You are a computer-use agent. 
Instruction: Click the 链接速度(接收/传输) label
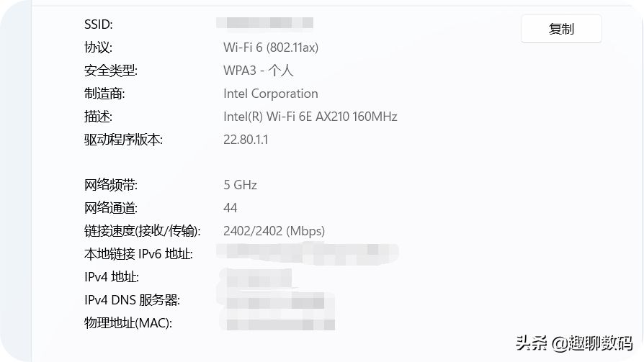tap(143, 231)
